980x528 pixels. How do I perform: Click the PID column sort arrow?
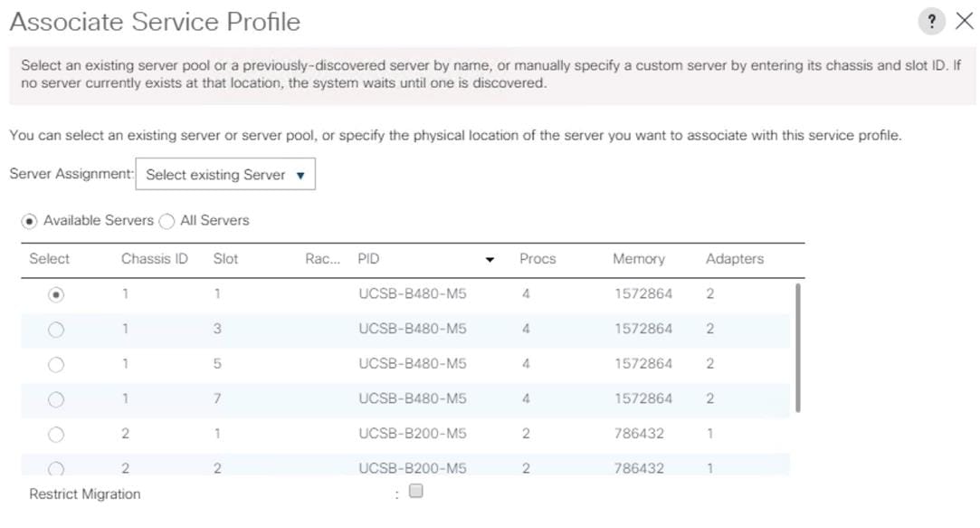490,260
